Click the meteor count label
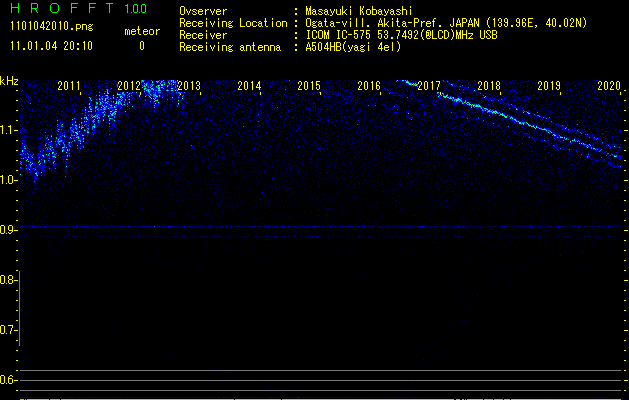 (142, 31)
